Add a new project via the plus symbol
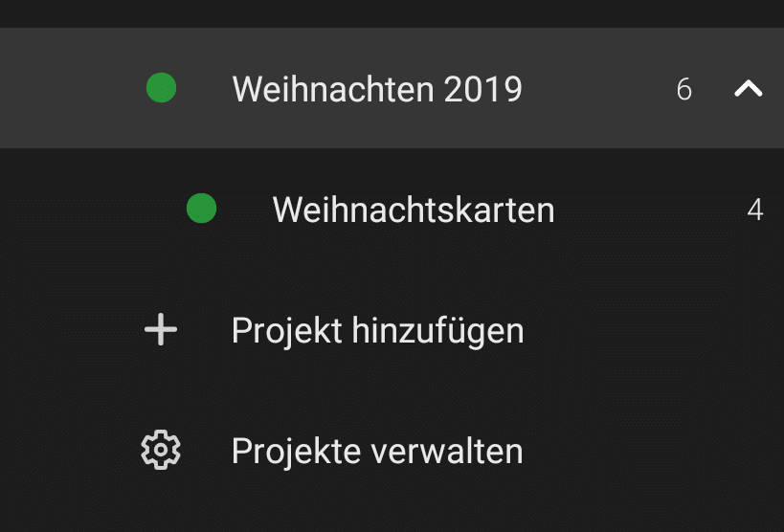The width and height of the screenshot is (784, 532). (161, 329)
